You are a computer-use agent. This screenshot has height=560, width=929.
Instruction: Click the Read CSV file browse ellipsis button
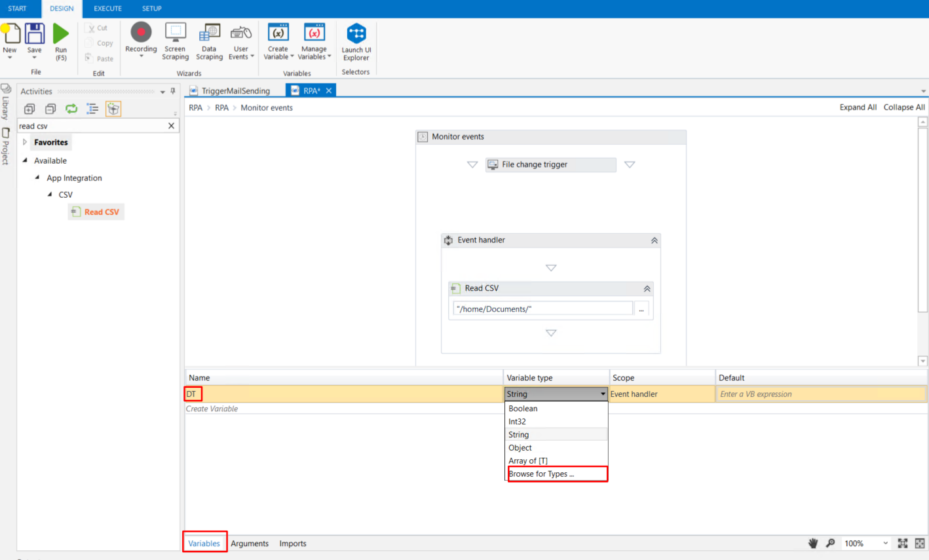click(x=641, y=309)
